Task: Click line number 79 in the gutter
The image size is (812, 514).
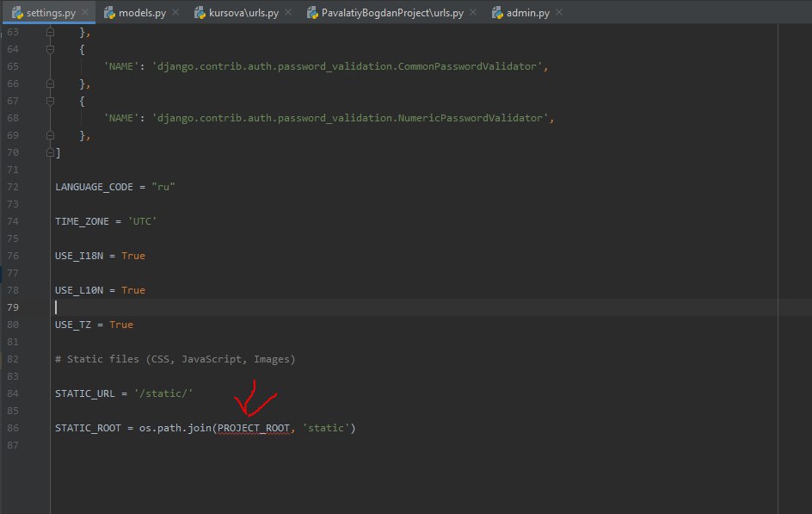Action: pyautogui.click(x=12, y=307)
